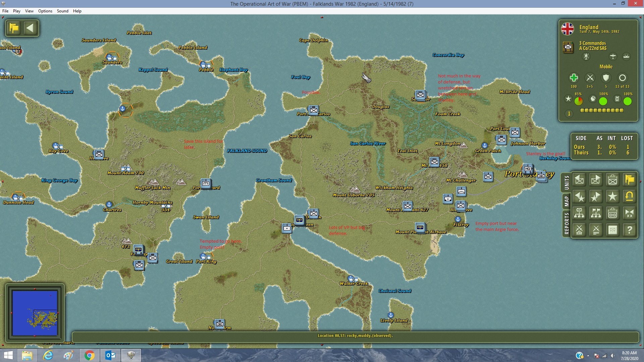
Task: Go to next formation star icon
Action: [x=596, y=197]
